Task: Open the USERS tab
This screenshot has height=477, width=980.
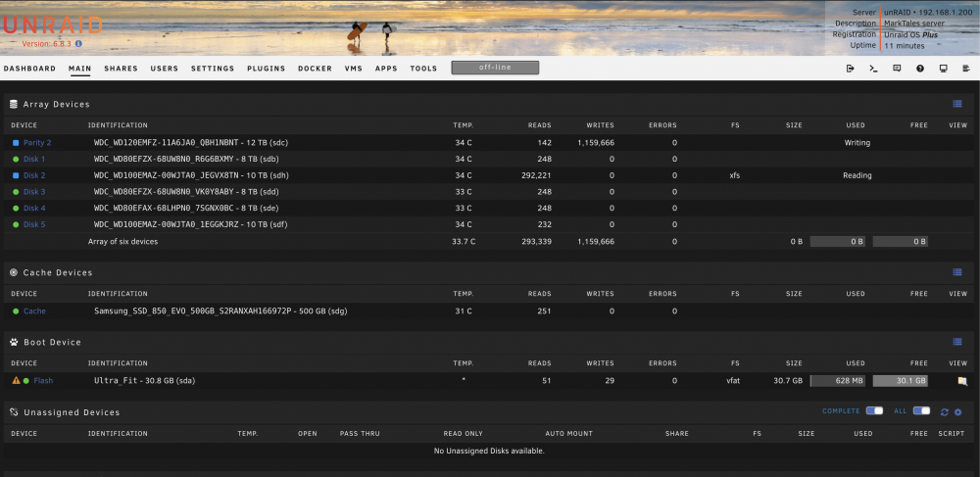Action: pyautogui.click(x=165, y=69)
